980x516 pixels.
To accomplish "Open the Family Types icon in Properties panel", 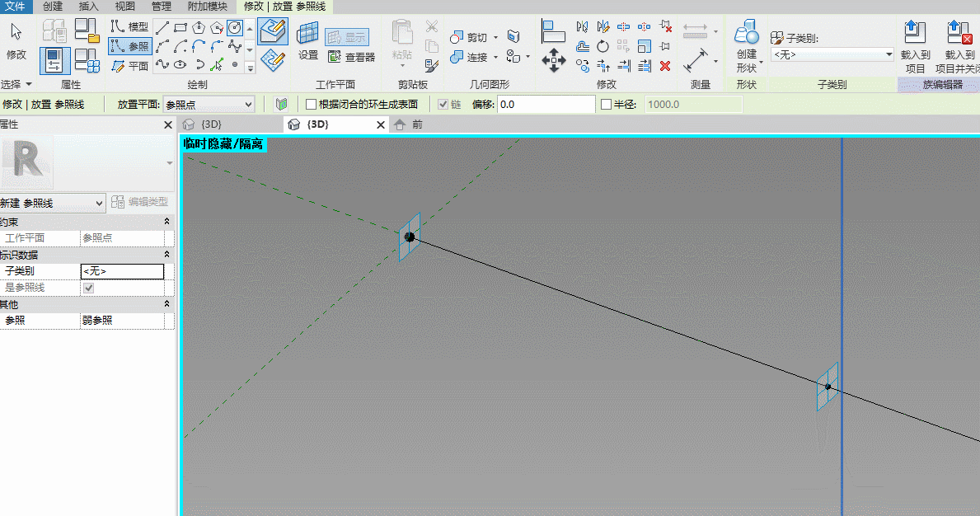I will click(87, 60).
